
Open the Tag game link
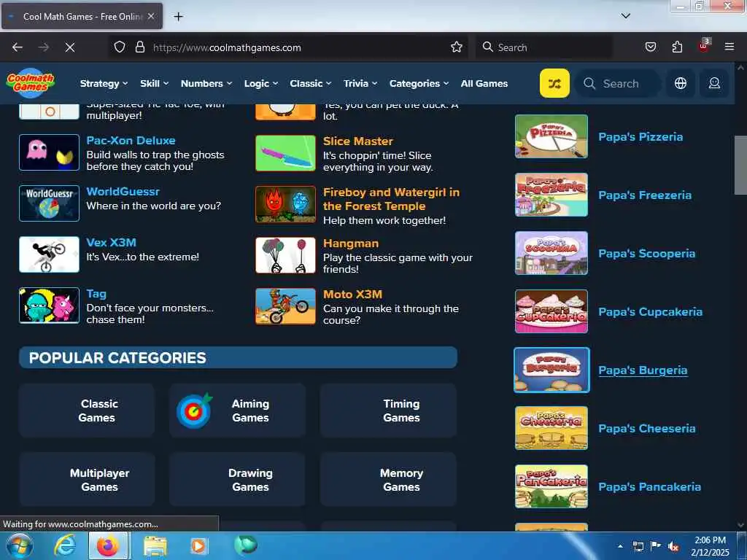click(x=96, y=294)
